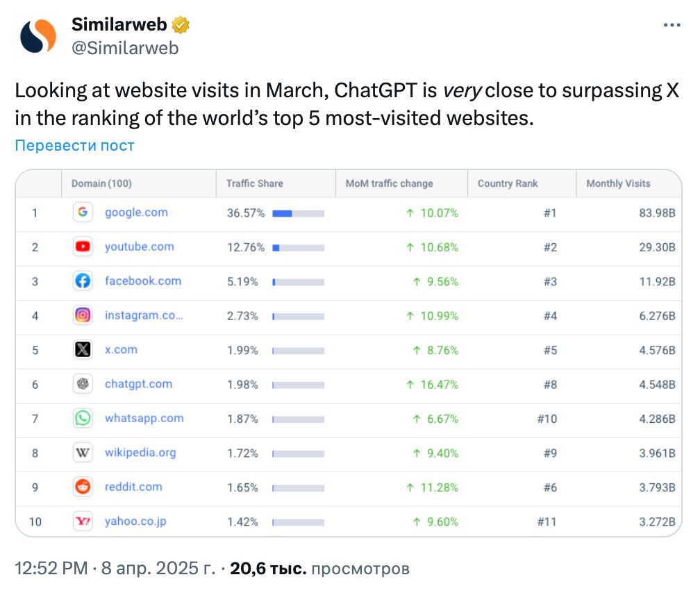Click the Monthly Visits column header

[x=618, y=184]
